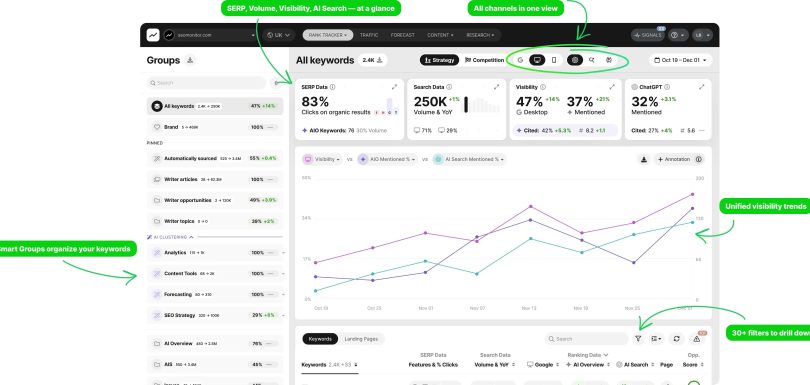Switch to Strategy view

click(439, 60)
